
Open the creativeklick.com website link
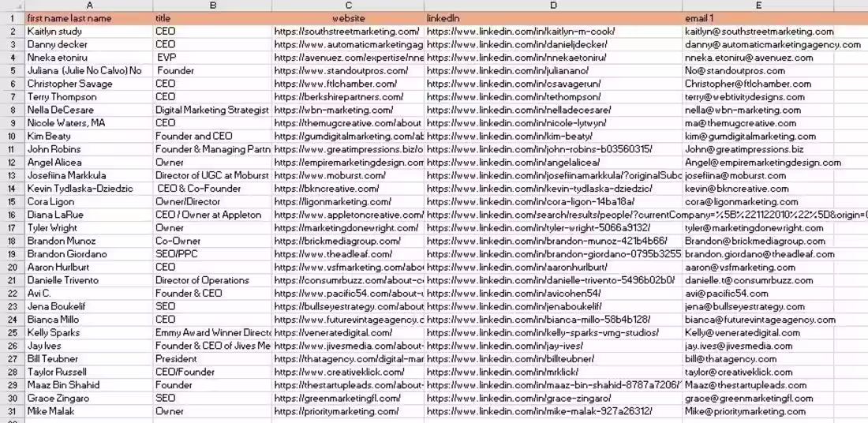pos(339,372)
